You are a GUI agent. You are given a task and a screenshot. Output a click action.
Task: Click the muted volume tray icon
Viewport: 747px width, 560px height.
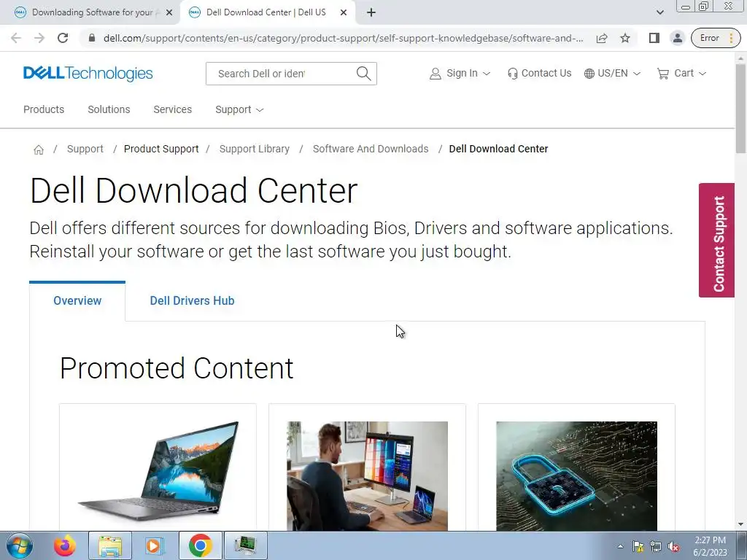(x=673, y=547)
